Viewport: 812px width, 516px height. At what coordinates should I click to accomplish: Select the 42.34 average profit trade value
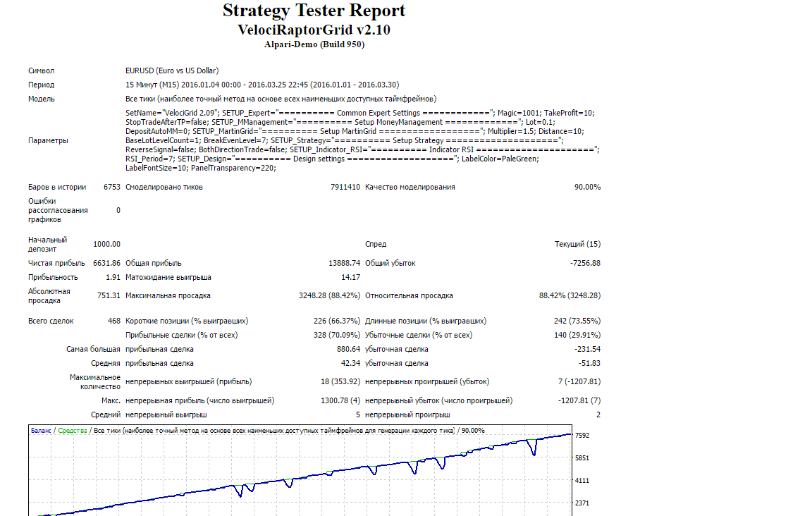coord(350,363)
